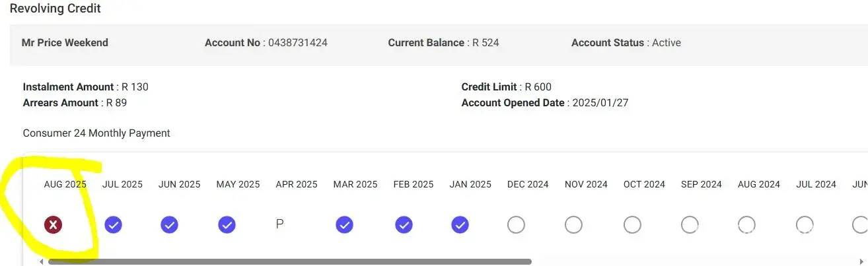The width and height of the screenshot is (868, 266).
Task: Click the Revolving Credit section heading
Action: pos(55,9)
